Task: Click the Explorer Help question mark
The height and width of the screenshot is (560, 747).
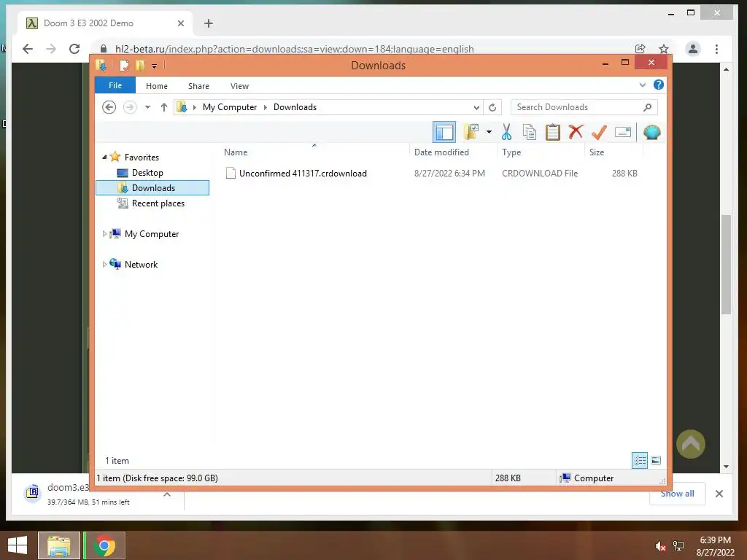Action: coord(659,85)
